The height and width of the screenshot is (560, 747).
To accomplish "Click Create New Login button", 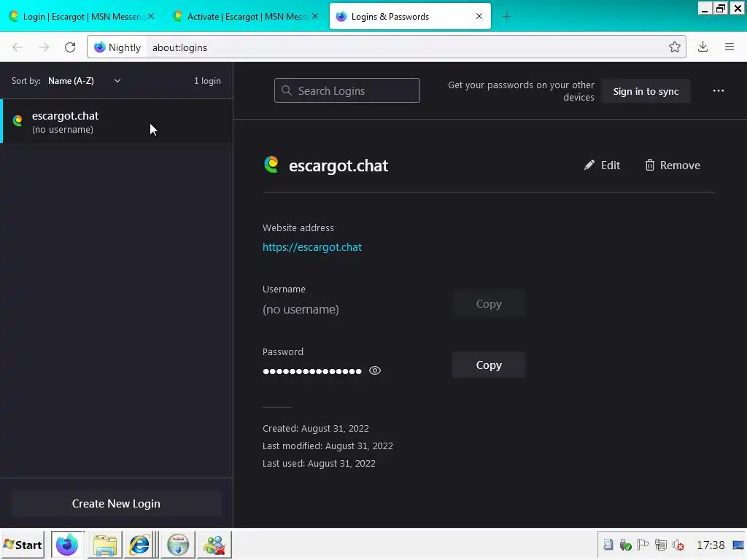I will pyautogui.click(x=116, y=503).
